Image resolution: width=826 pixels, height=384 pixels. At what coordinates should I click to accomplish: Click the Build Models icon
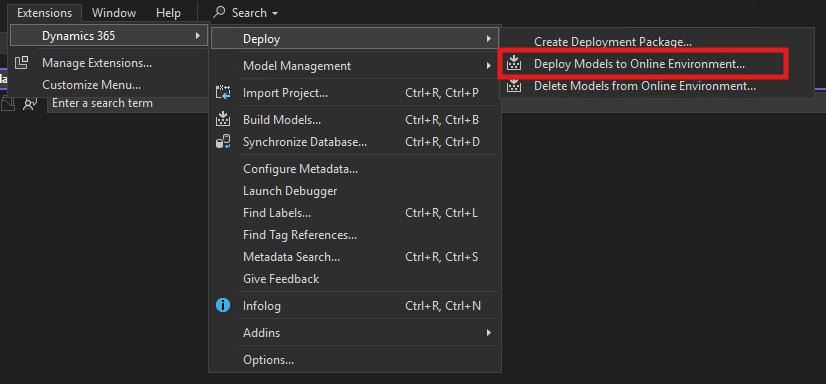click(x=223, y=120)
